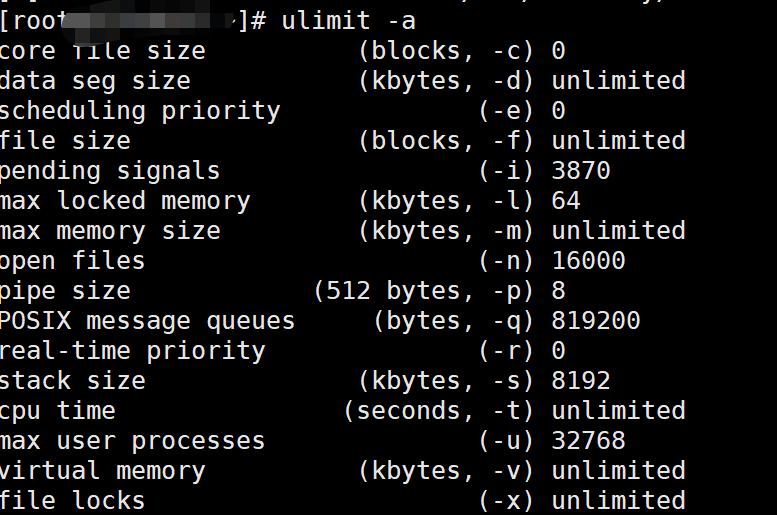Click the 'ulimit -a' command text
Viewport: 777px width, 515px height.
click(348, 20)
